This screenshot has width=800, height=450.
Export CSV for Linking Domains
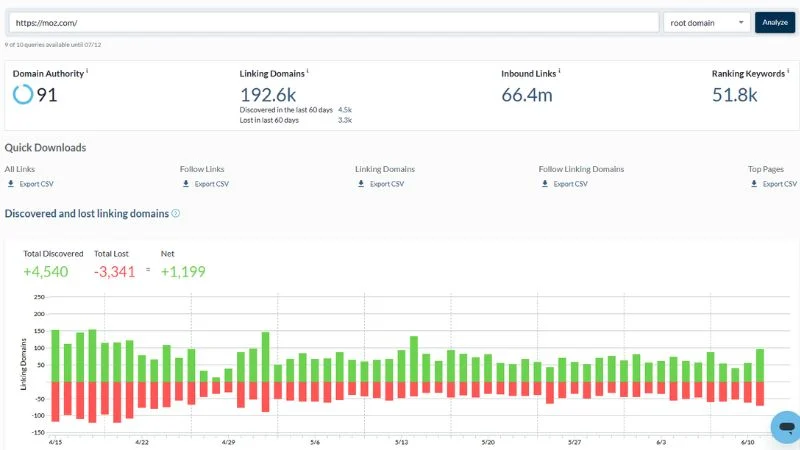(387, 184)
